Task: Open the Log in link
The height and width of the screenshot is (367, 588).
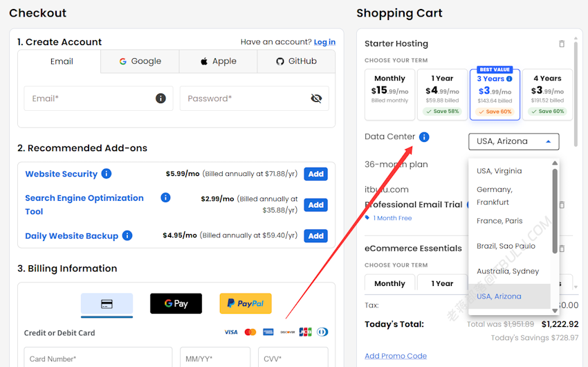Action: coord(324,42)
